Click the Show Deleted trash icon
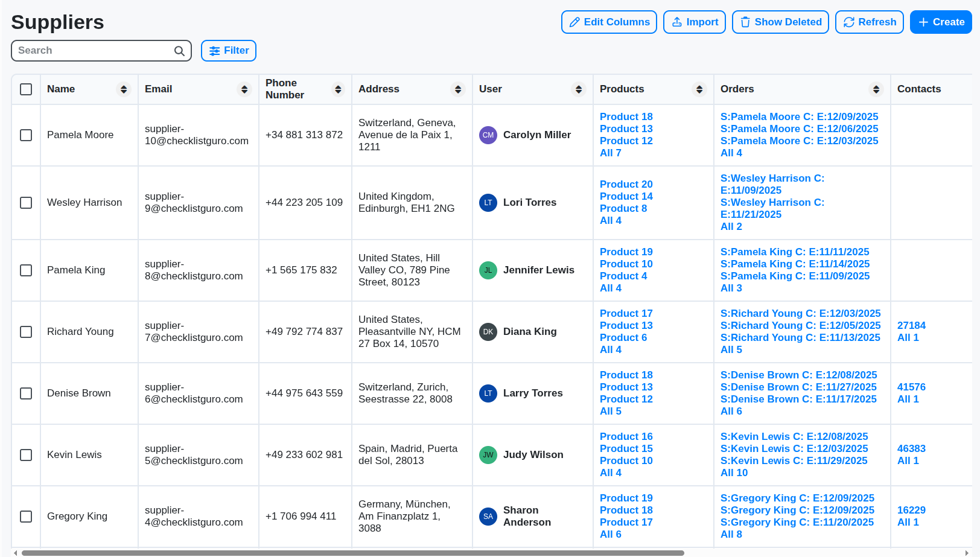 (x=745, y=22)
